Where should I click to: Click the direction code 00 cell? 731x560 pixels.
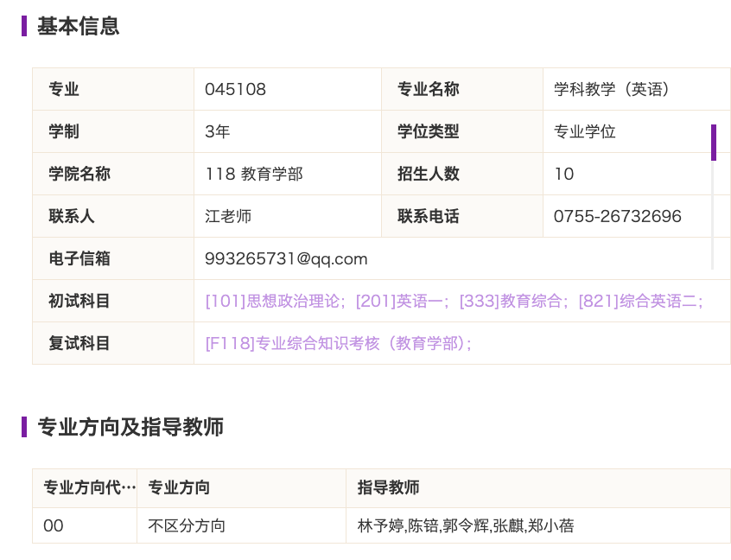coord(85,525)
